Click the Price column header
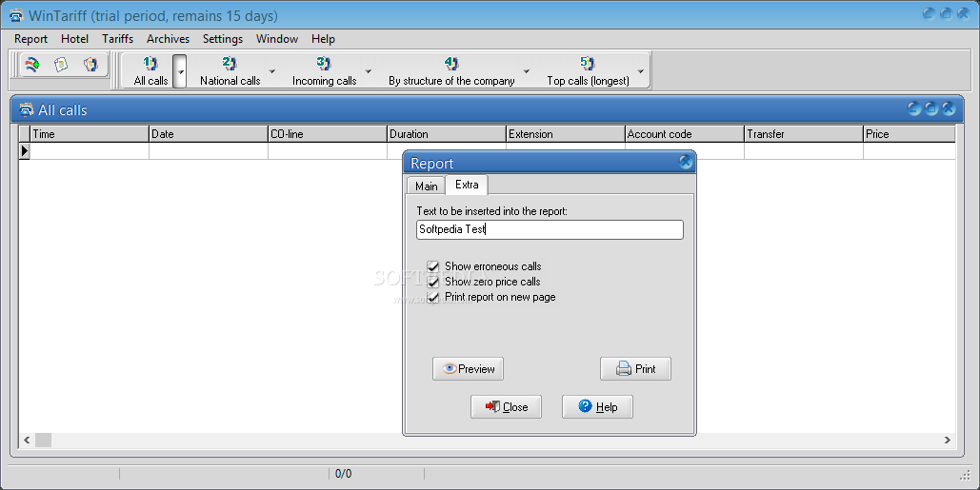The image size is (980, 490). click(910, 134)
